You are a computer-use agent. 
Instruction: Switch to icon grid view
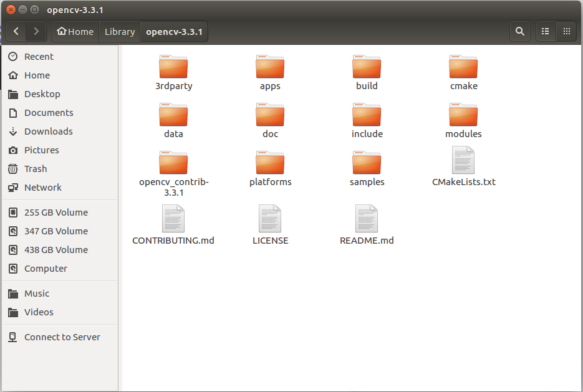tap(566, 31)
